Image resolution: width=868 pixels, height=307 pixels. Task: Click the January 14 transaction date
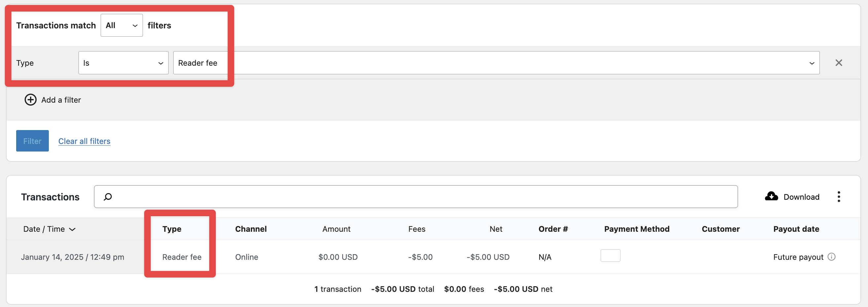pyautogui.click(x=73, y=257)
